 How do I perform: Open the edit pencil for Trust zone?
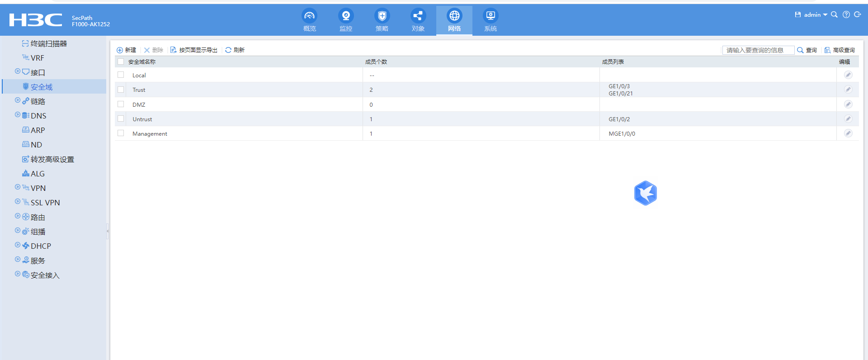(848, 90)
